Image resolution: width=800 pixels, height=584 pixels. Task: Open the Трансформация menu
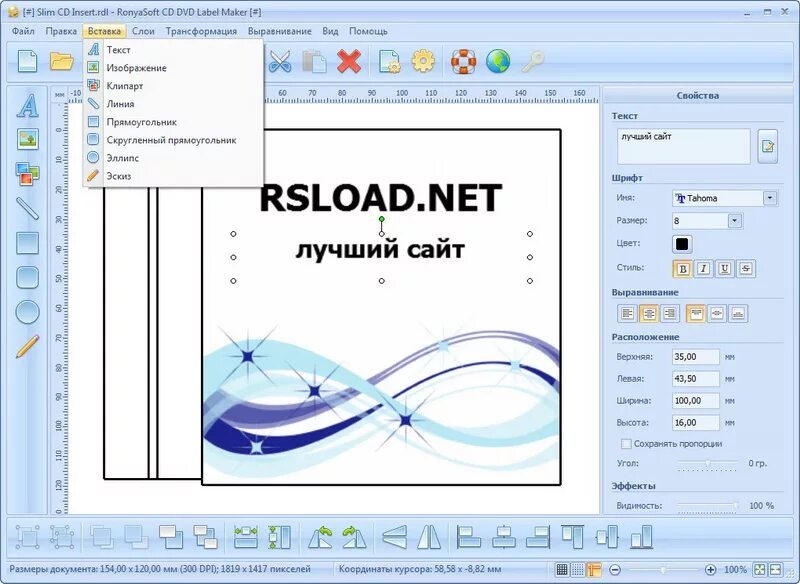tap(201, 31)
